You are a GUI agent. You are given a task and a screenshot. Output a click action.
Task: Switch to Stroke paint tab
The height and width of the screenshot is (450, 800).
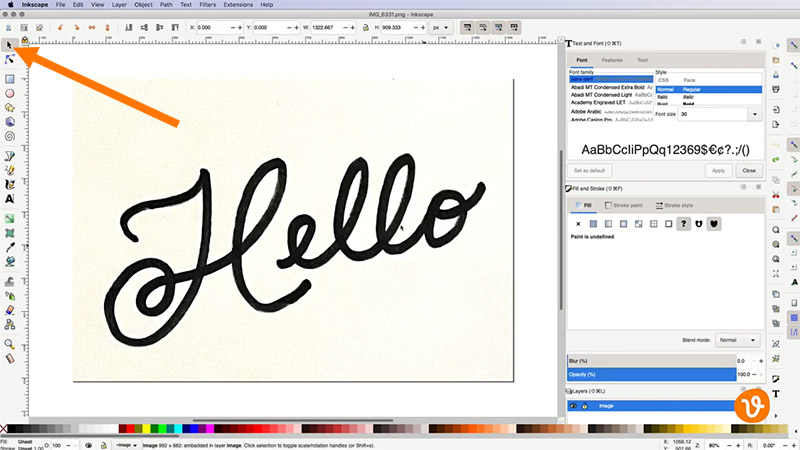coord(623,205)
